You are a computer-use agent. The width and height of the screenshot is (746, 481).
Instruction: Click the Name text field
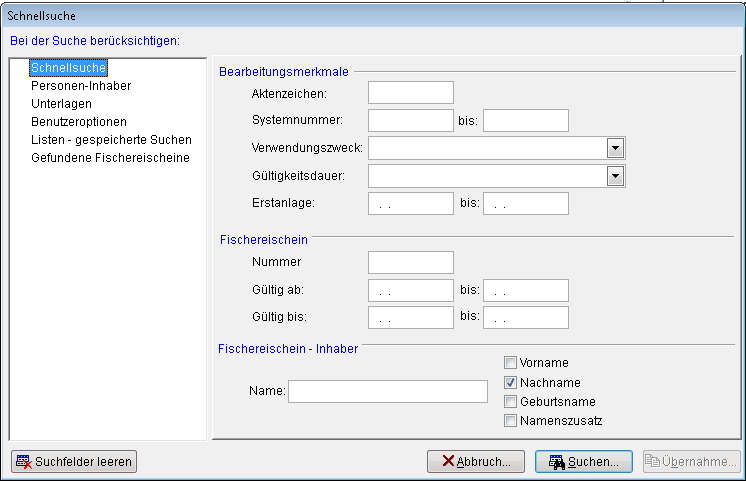click(x=387, y=391)
